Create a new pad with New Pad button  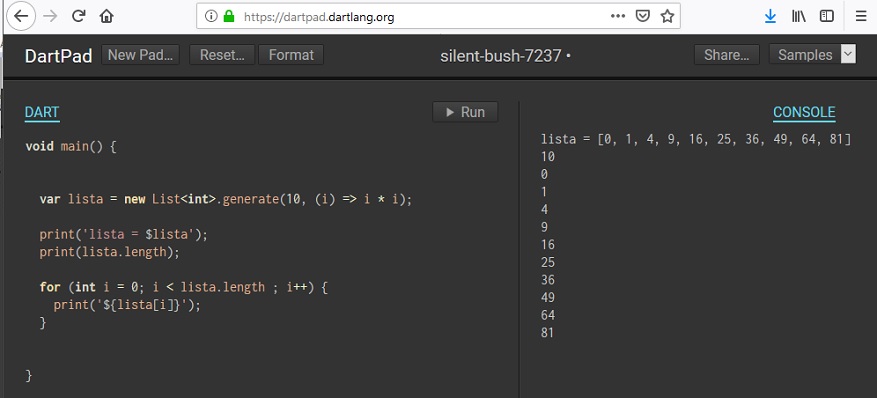point(140,55)
